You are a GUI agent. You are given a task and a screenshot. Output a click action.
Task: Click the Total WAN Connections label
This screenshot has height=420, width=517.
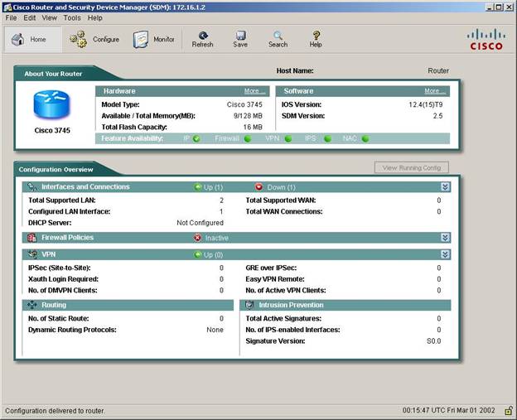(x=284, y=211)
